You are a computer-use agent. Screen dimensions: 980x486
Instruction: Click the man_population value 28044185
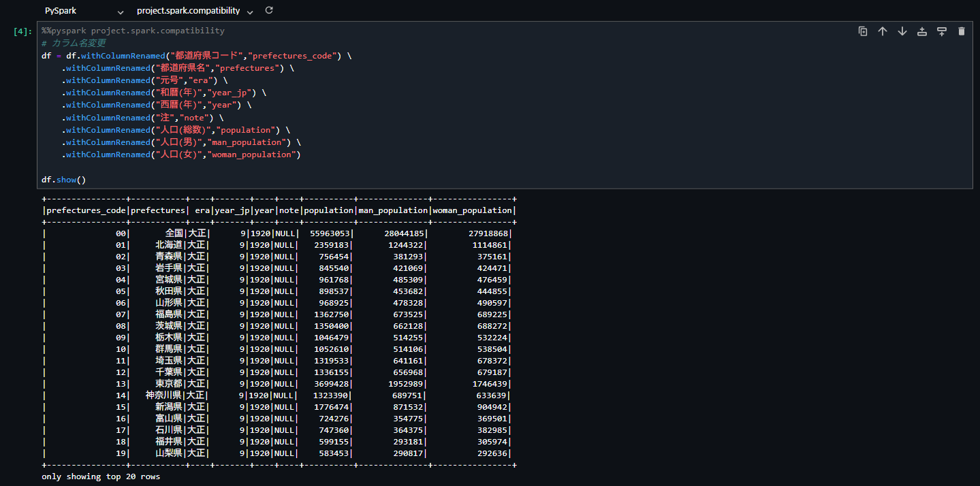point(404,233)
